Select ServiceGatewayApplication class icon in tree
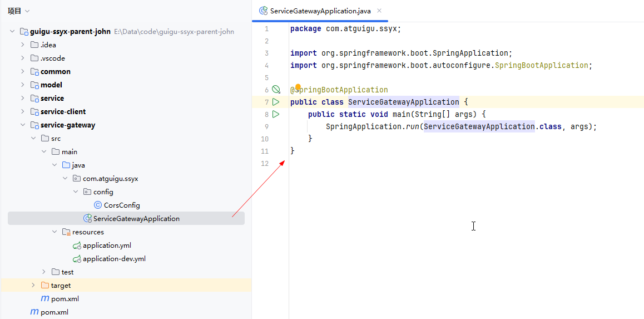The height and width of the screenshot is (319, 644). (87, 219)
